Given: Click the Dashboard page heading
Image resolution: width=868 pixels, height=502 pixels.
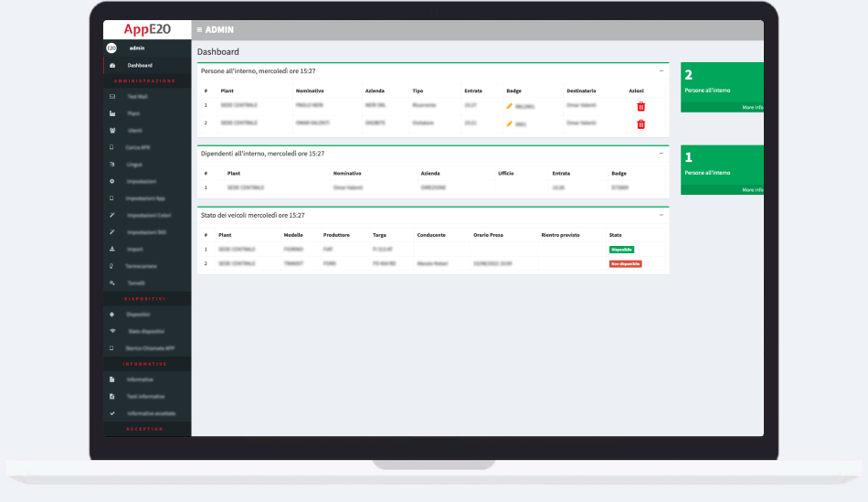Looking at the screenshot, I should tap(218, 51).
